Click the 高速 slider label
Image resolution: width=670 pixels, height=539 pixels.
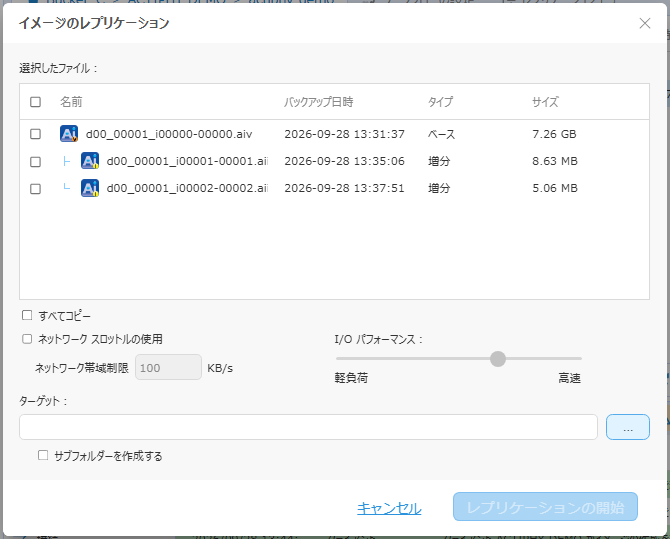pos(570,378)
